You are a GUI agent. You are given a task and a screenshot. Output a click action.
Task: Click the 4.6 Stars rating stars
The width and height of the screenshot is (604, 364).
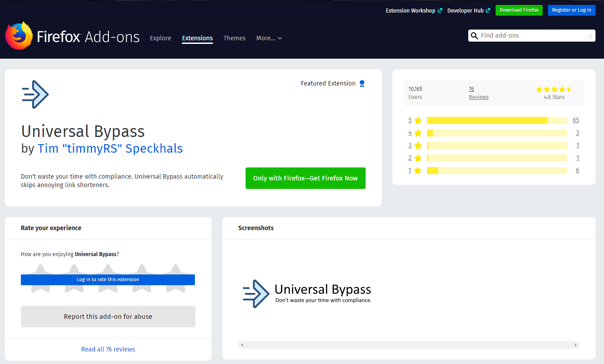[554, 90]
